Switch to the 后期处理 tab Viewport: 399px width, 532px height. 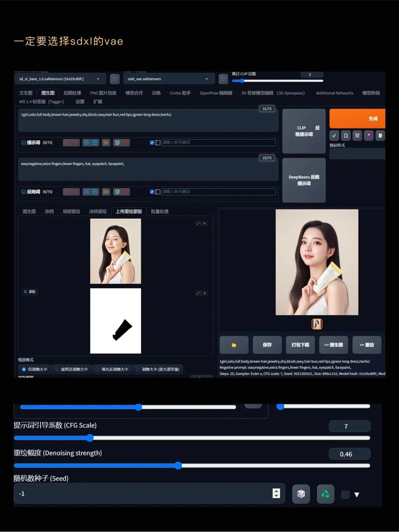click(x=72, y=93)
